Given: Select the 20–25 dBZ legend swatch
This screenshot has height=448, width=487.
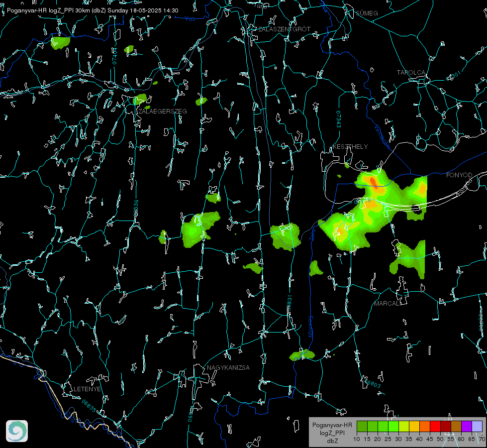Looking at the screenshot, I should tap(383, 426).
